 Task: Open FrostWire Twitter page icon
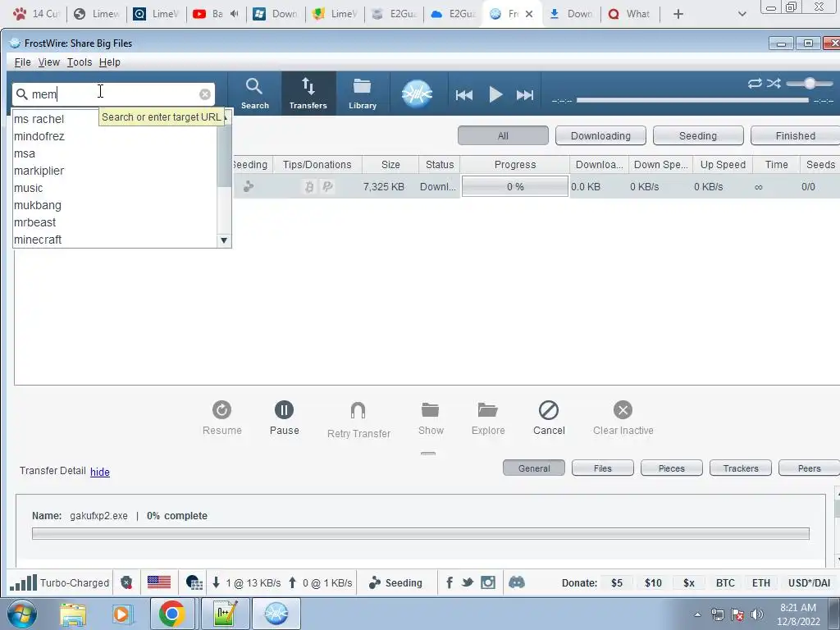[468, 582]
